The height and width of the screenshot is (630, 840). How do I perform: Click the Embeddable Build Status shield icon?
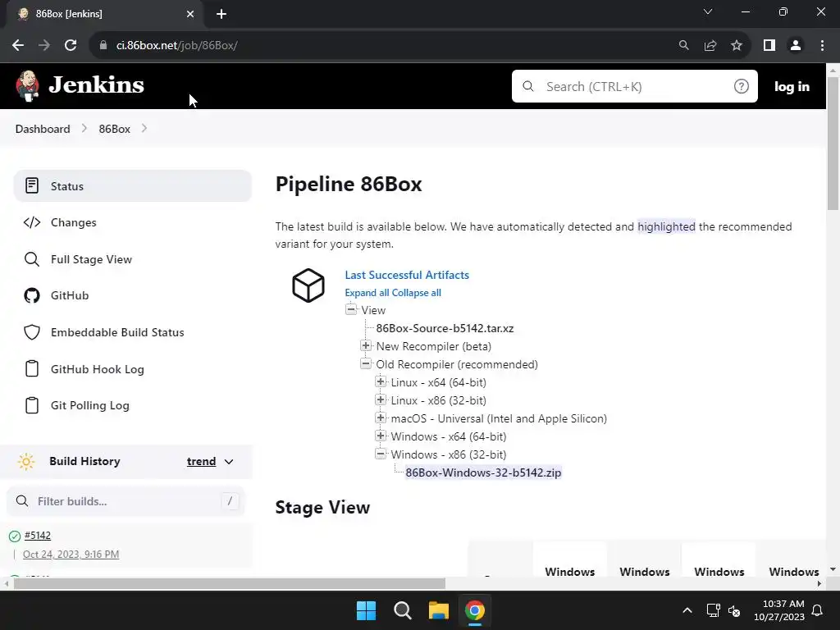32,332
